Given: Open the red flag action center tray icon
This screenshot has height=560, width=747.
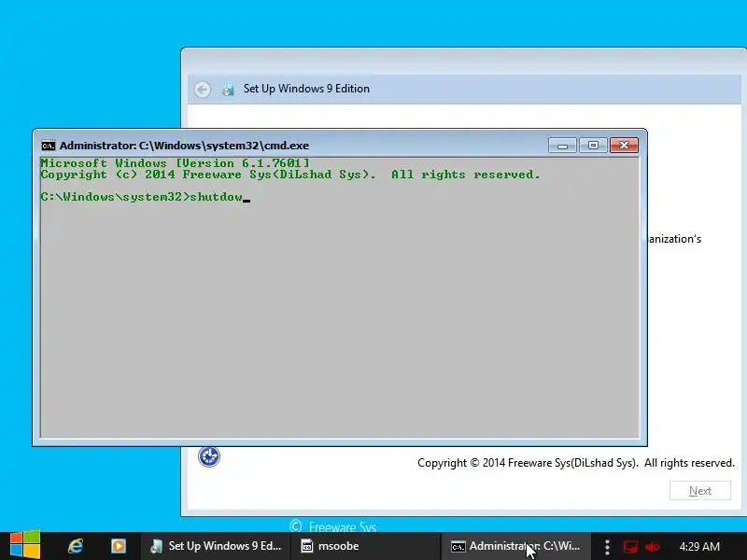Looking at the screenshot, I should [630, 546].
